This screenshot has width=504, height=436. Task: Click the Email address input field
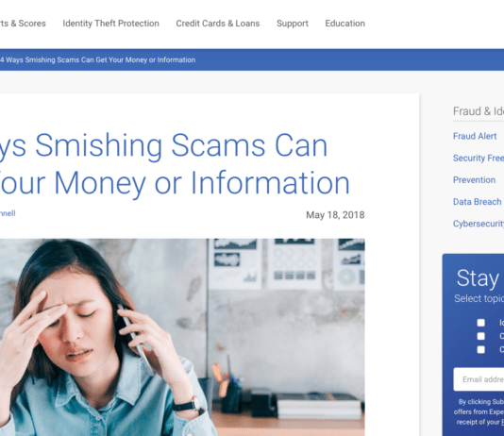point(479,379)
